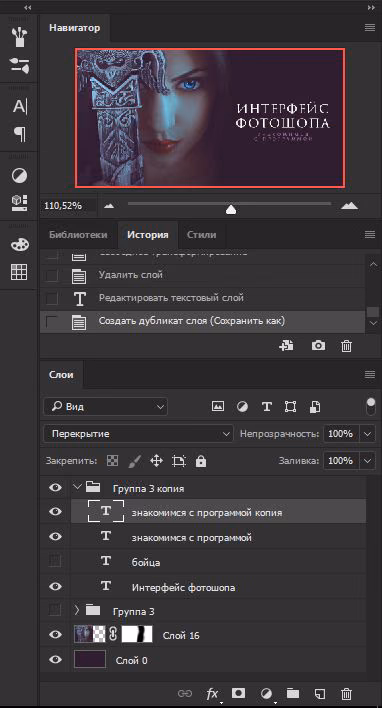
Task: Show the hidden Группа 3 group
Action: click(x=55, y=610)
